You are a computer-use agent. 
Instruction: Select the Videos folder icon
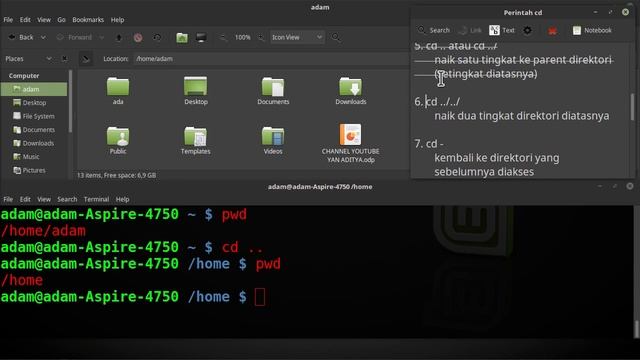273,140
